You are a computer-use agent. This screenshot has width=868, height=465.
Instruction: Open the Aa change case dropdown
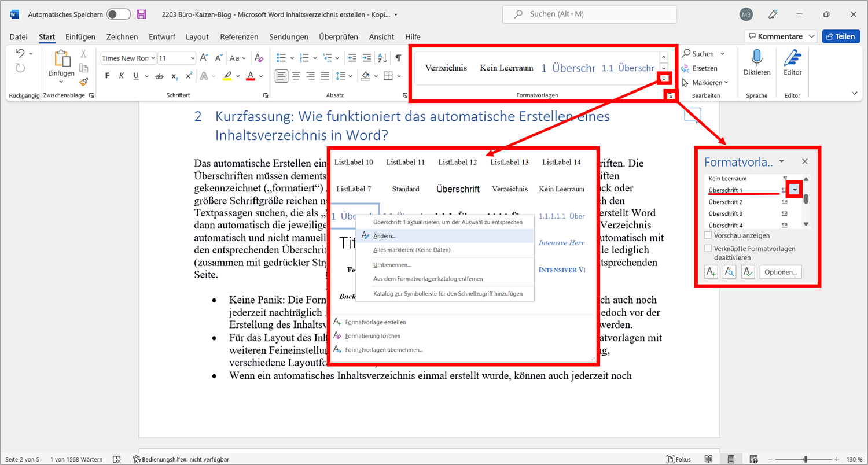(x=238, y=58)
